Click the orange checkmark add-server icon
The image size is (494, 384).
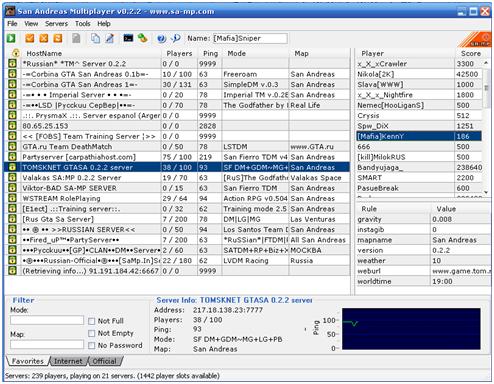click(x=30, y=38)
